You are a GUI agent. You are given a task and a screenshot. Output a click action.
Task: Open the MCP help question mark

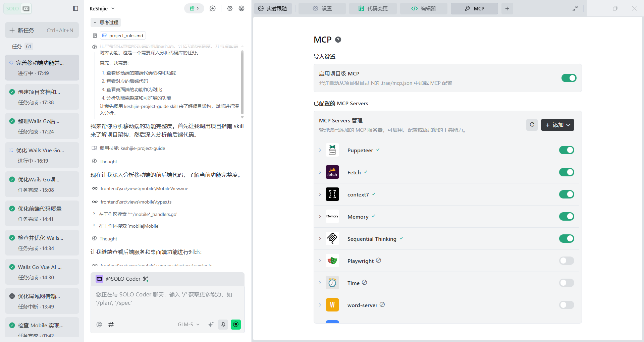tap(338, 40)
